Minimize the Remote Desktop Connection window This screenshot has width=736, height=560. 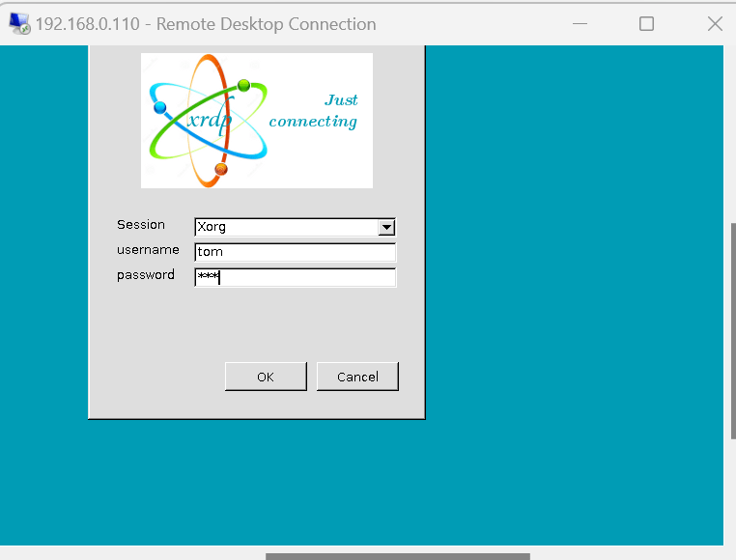pos(580,24)
